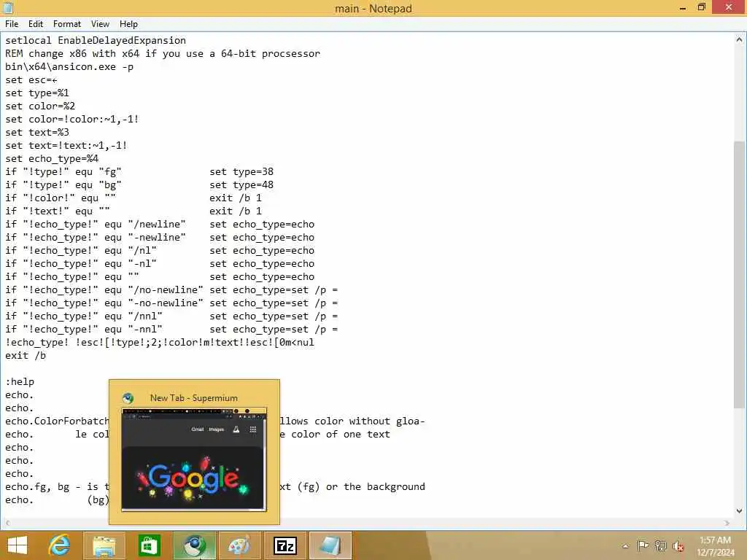Open Action Center flag in system tray
The height and width of the screenshot is (560, 747).
click(643, 545)
